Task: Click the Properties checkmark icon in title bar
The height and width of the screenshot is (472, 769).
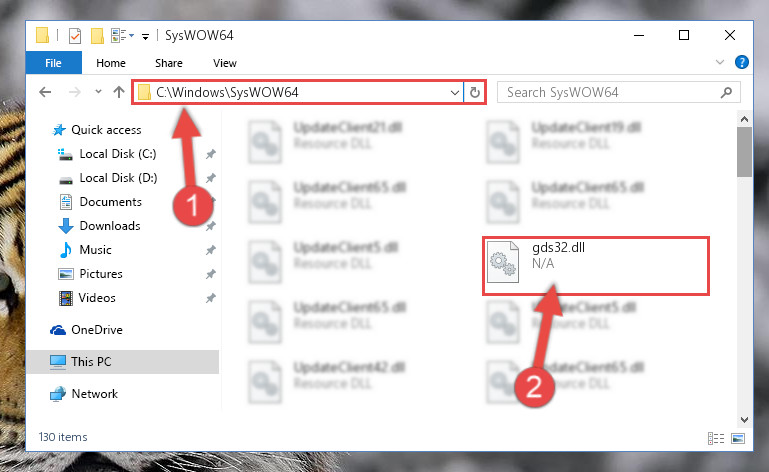Action: (75, 36)
